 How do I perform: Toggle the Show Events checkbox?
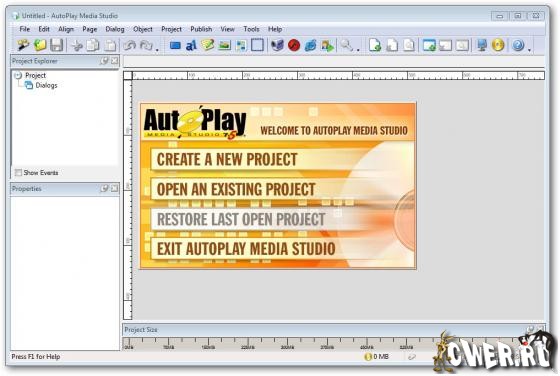(18, 173)
